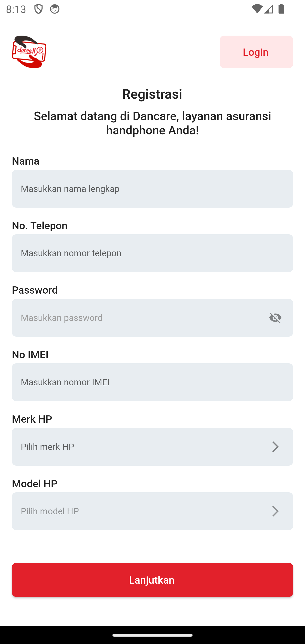
Task: Tap the battery icon in status bar
Action: pos(281,9)
